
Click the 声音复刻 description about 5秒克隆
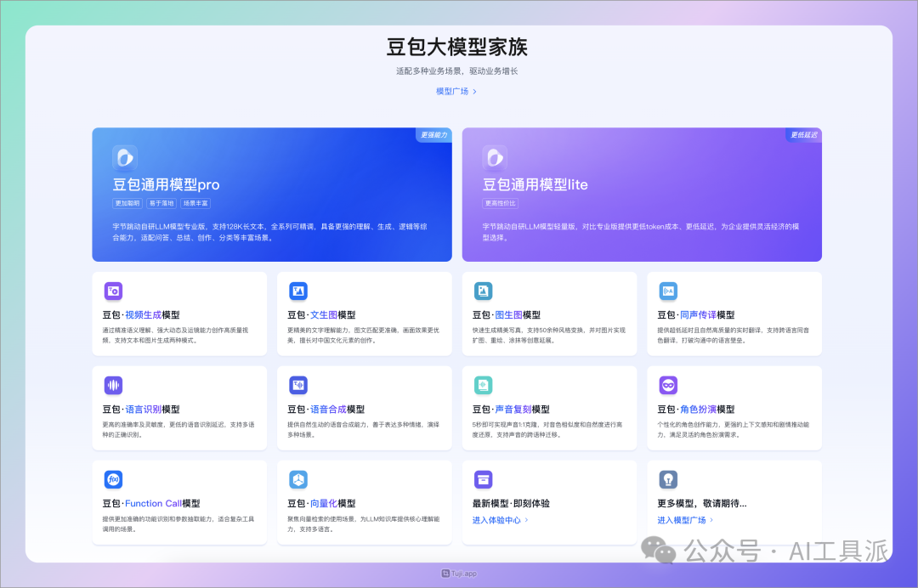tap(547, 429)
